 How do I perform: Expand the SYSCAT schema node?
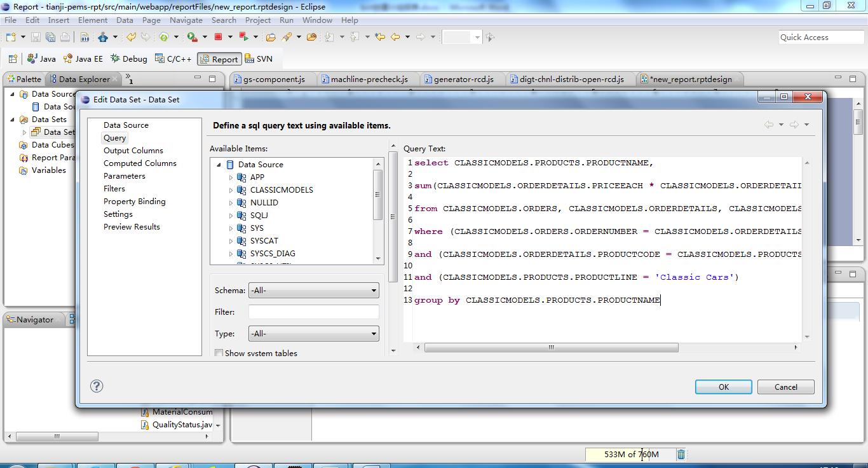pos(231,241)
